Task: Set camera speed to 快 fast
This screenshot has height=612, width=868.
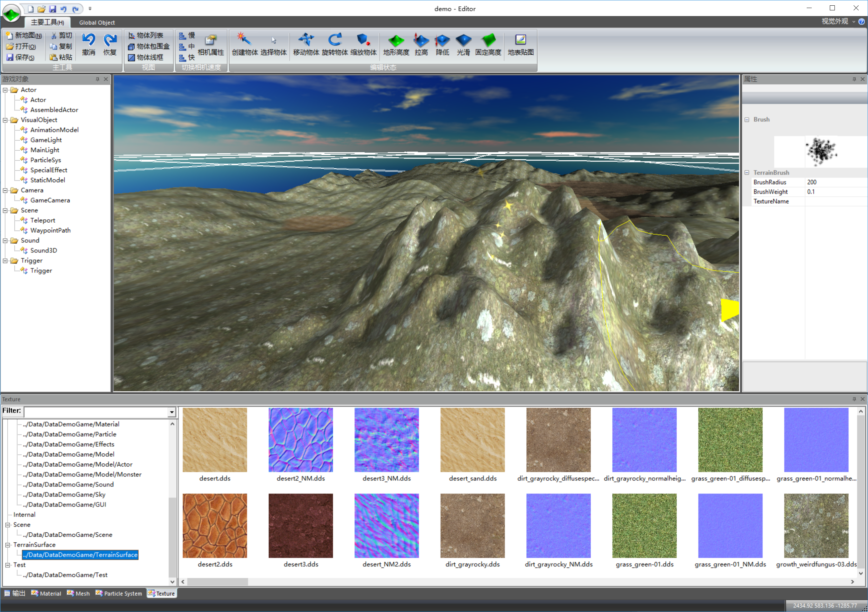Action: tap(187, 57)
